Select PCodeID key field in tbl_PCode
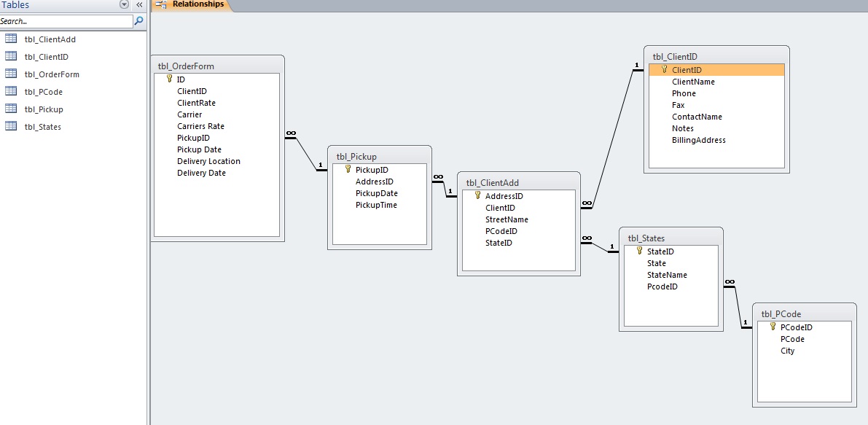Screen dimensions: 868x425 [805, 327]
